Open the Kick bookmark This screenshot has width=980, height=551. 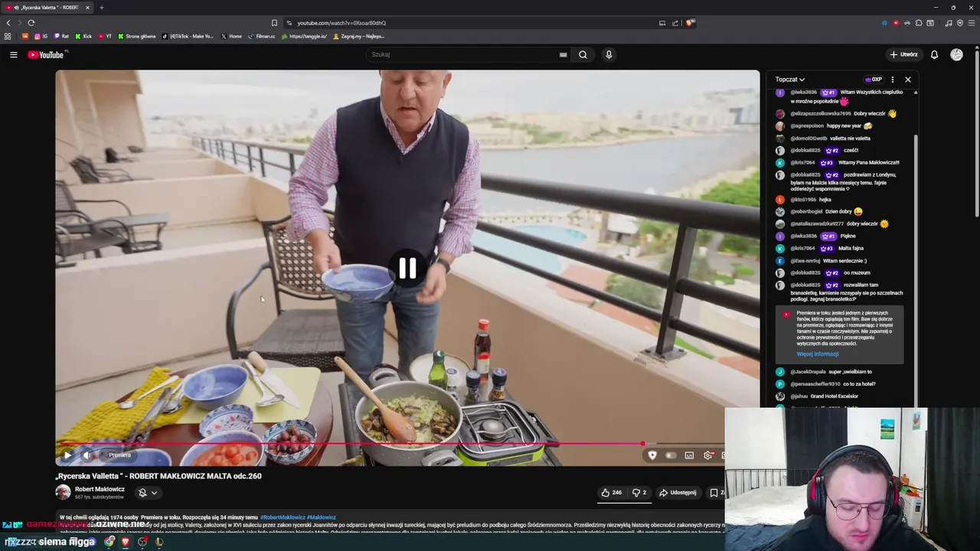coord(83,36)
